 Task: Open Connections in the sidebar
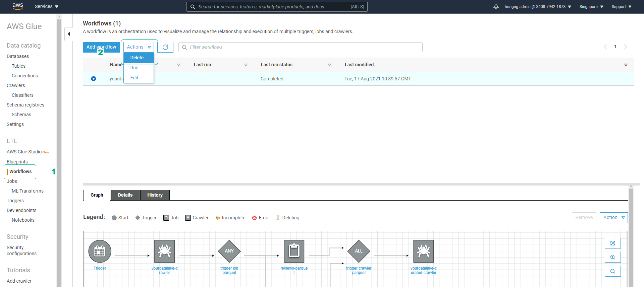tap(25, 76)
